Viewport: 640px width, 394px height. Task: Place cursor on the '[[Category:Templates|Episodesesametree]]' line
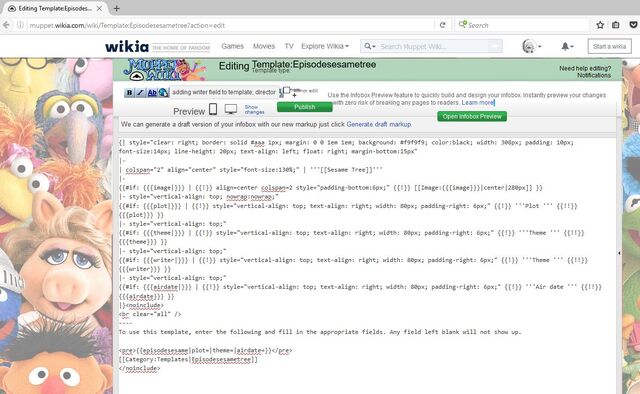click(x=188, y=359)
